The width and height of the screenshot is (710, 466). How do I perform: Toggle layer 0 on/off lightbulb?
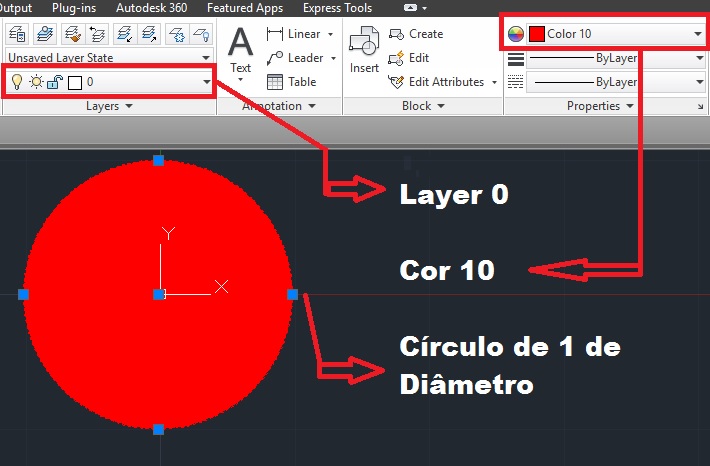(16, 81)
